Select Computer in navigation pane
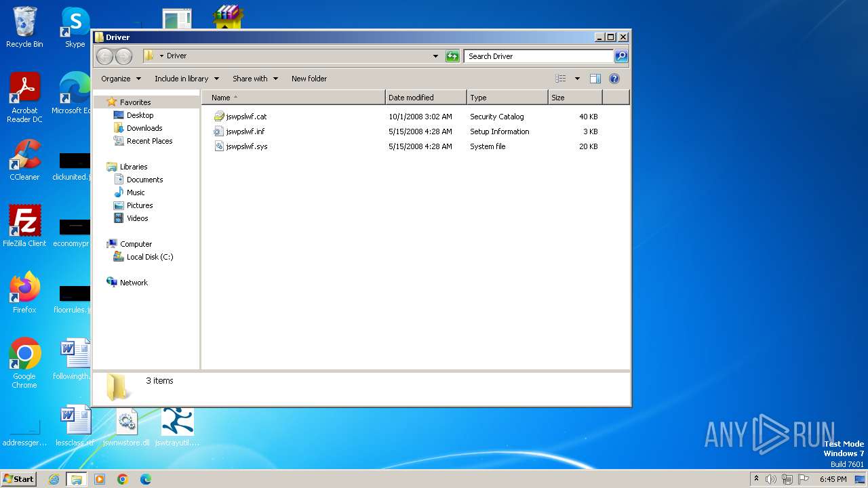The height and width of the screenshot is (488, 868). click(x=136, y=244)
